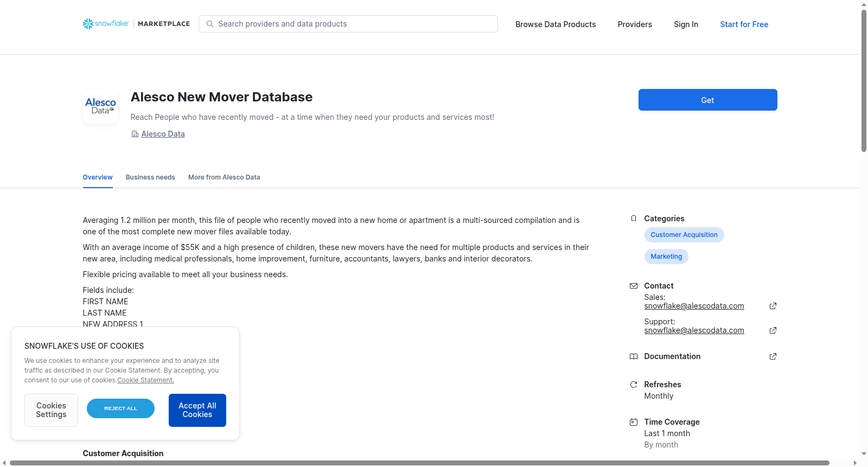Switch to More from Alesco Data tab
868x467 pixels.
coord(224,177)
